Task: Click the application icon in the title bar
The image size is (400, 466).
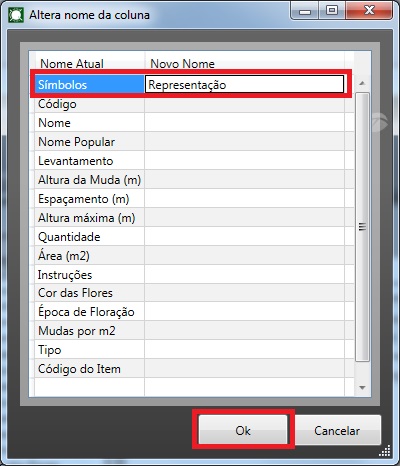Action: click(x=15, y=15)
